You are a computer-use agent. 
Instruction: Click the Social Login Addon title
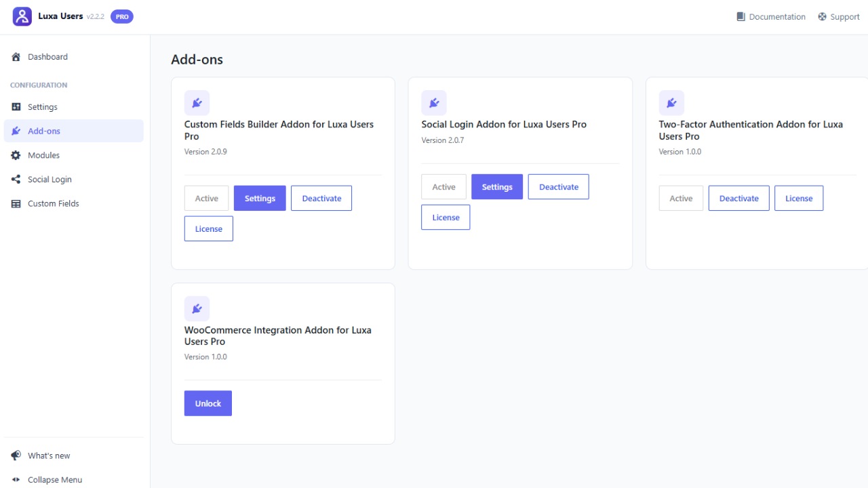coord(504,125)
